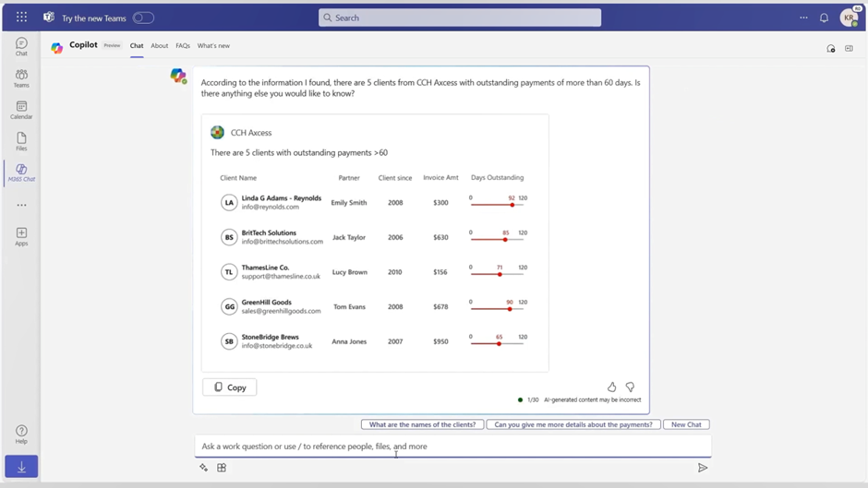The image size is (868, 488).
Task: Click the pop-out panel icon top right
Action: (x=849, y=49)
